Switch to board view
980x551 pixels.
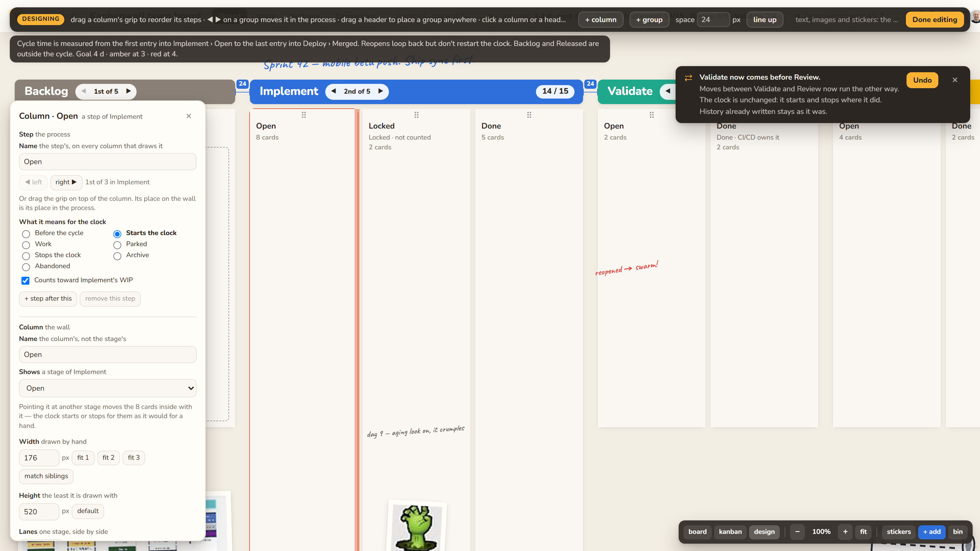pyautogui.click(x=697, y=532)
